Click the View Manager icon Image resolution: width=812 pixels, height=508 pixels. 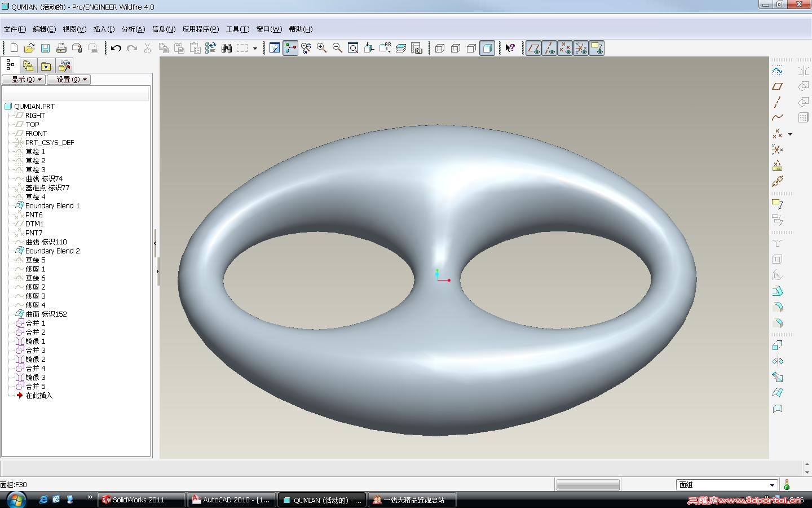(x=417, y=48)
